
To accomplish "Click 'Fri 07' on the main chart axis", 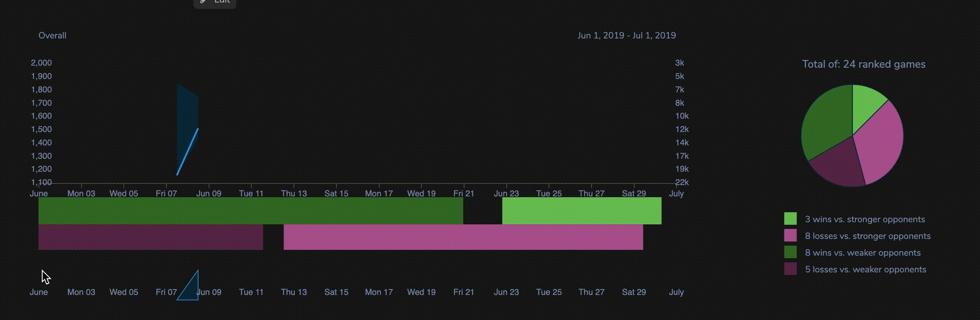I will (x=166, y=193).
